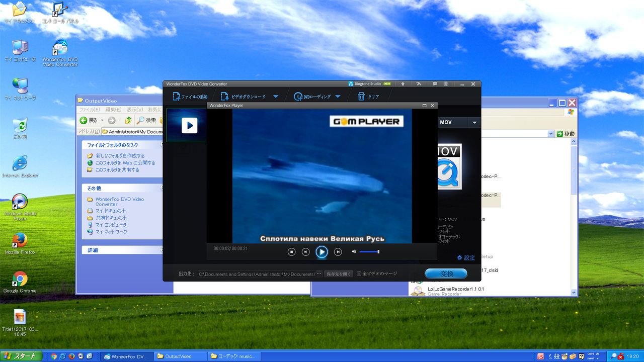The width and height of the screenshot is (644, 362).
Task: Open ファイル menu in OutputVideo window
Action: point(90,110)
